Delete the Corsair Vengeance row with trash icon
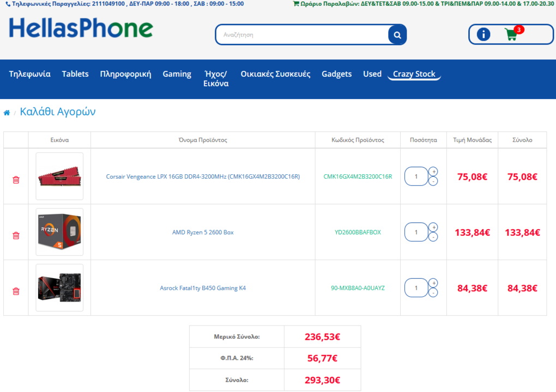Screen dimensions: 556x392 click(16, 180)
